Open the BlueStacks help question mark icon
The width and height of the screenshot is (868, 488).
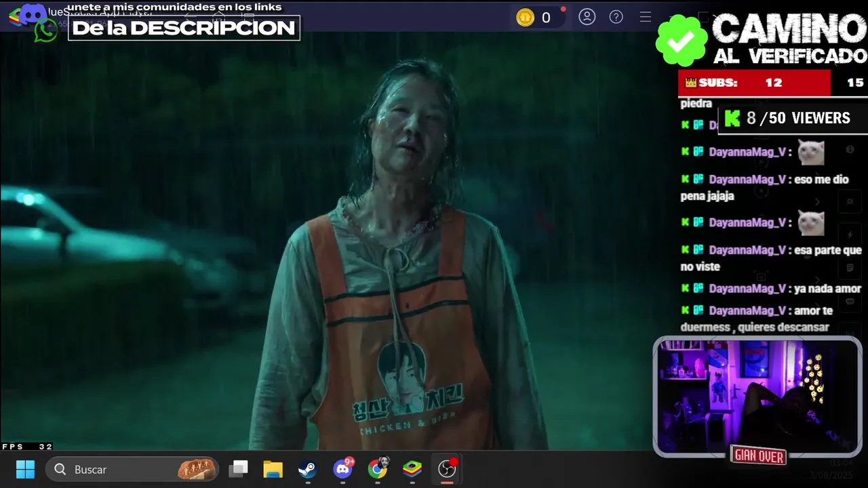(x=616, y=17)
